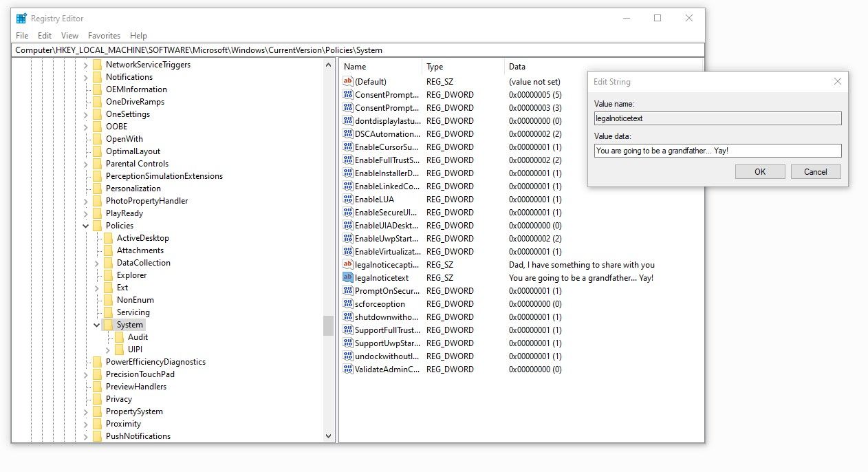868x472 pixels.
Task: Click the open folder icon for System
Action: tap(108, 325)
